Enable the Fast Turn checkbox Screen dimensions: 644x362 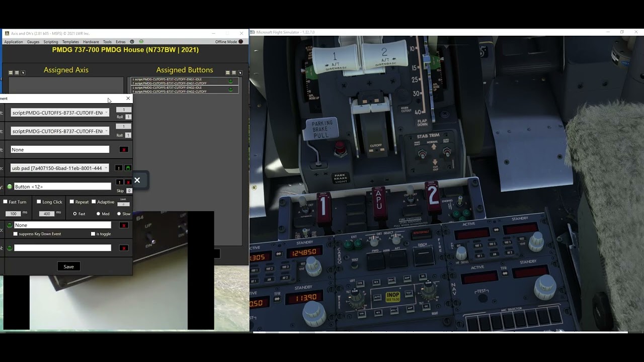click(x=6, y=202)
